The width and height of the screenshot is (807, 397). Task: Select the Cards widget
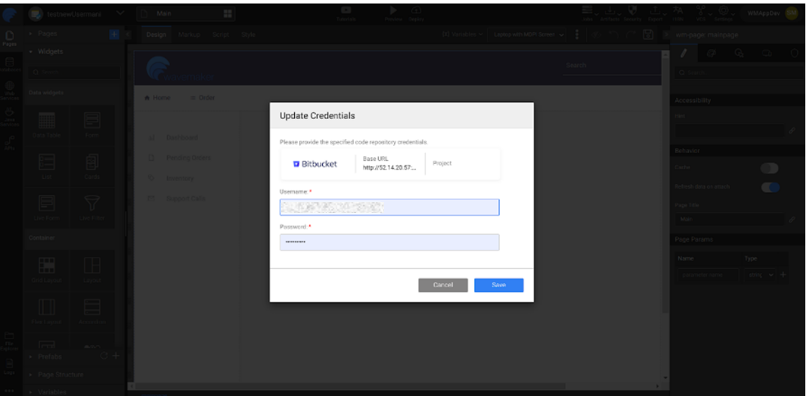pos(92,166)
